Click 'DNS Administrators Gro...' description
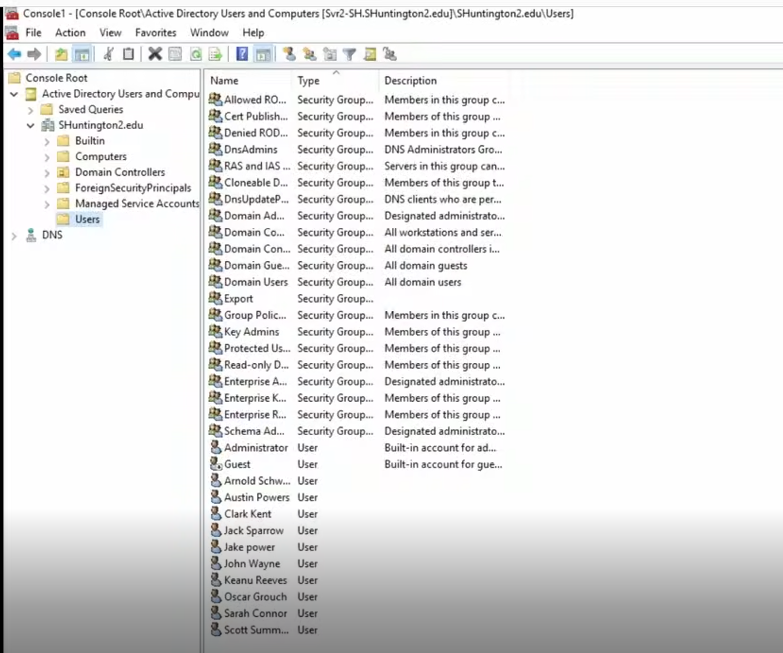The image size is (783, 653). coord(443,149)
